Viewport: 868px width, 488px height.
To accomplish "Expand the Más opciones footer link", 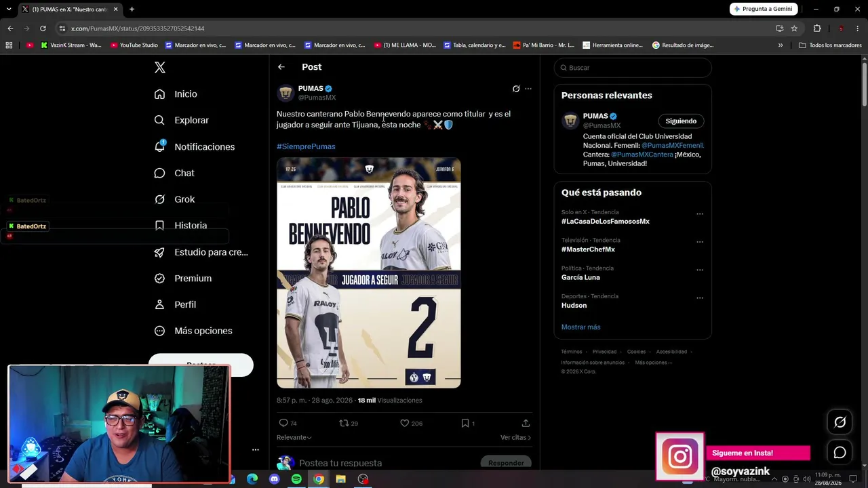I will click(653, 363).
